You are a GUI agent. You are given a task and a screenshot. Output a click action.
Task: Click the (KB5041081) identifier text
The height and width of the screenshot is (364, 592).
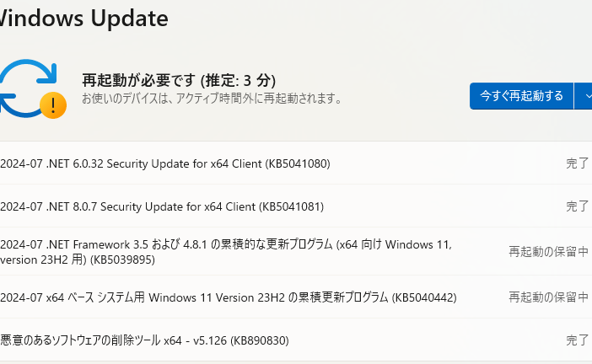tap(292, 206)
